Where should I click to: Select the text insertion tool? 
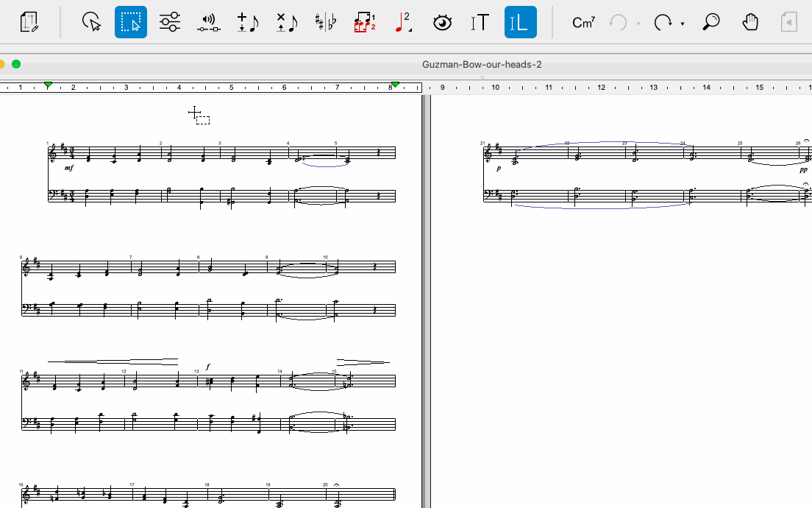coord(480,23)
